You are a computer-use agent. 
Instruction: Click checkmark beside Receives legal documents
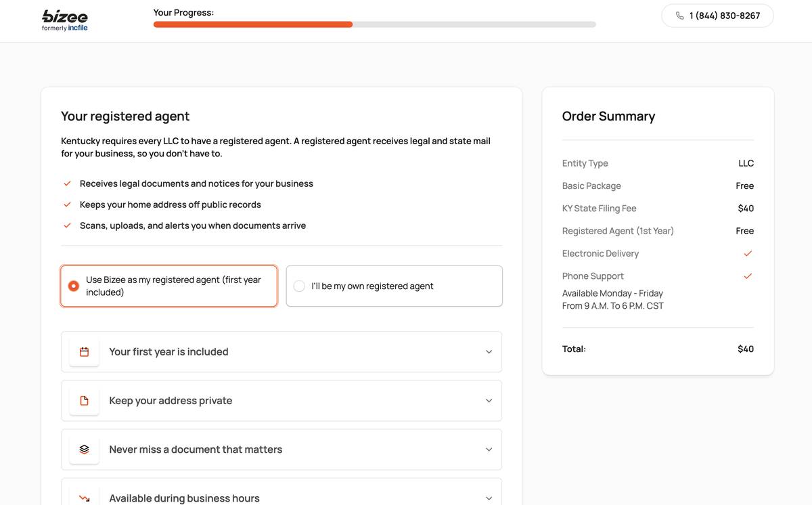click(67, 183)
